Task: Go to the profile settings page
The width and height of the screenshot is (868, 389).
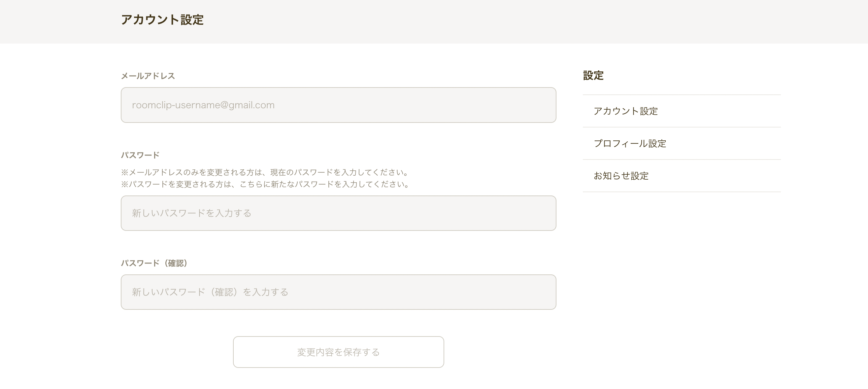Action: pos(630,143)
